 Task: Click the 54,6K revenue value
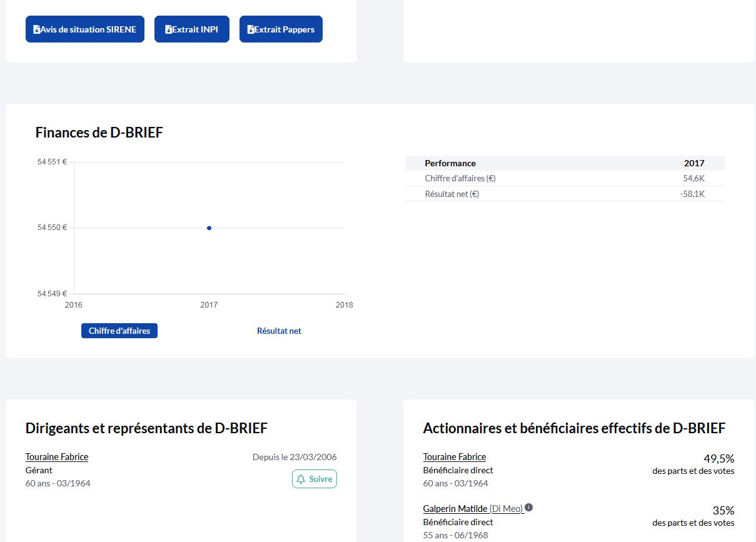click(694, 179)
